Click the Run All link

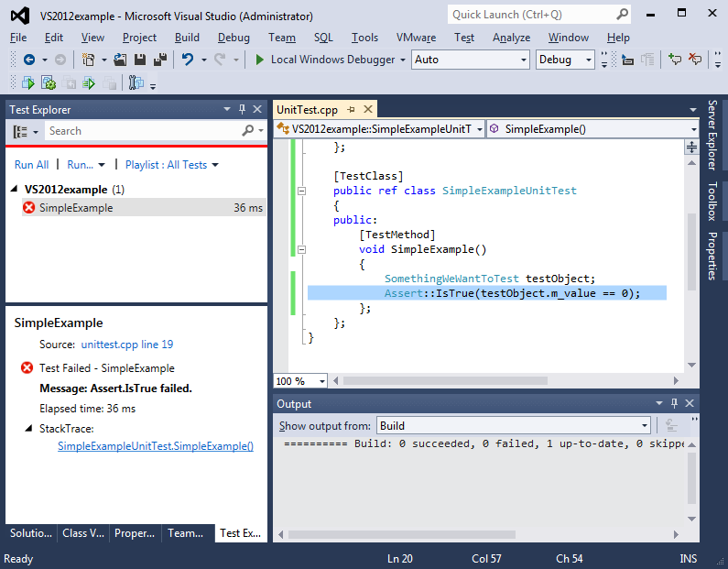click(x=31, y=165)
